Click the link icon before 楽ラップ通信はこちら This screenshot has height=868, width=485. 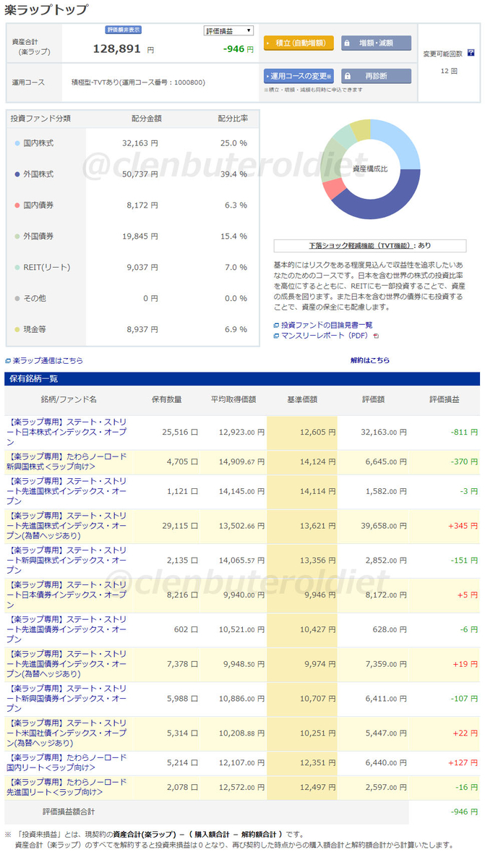point(8,360)
